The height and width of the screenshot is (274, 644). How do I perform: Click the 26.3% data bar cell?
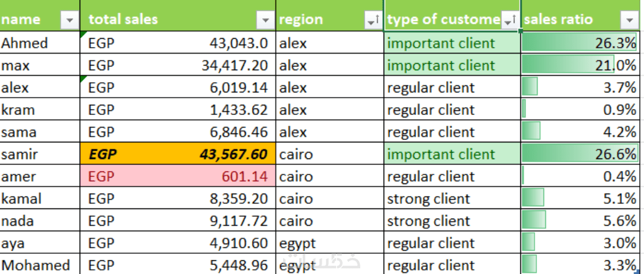point(580,43)
